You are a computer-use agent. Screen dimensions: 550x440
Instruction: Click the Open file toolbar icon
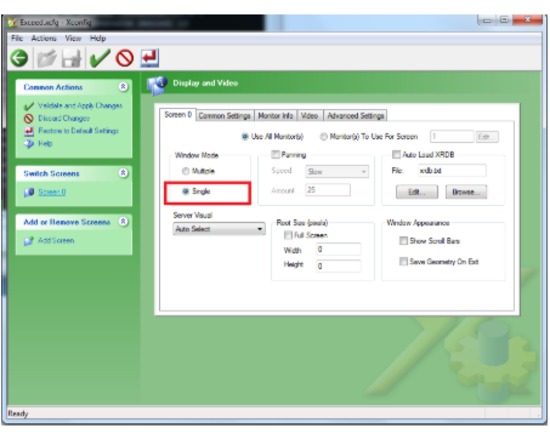point(47,59)
